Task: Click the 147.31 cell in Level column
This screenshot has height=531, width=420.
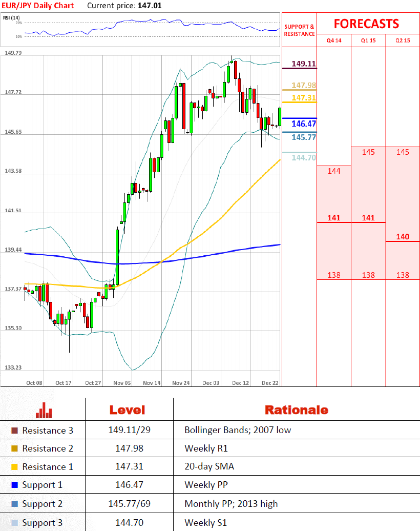Action: click(129, 466)
